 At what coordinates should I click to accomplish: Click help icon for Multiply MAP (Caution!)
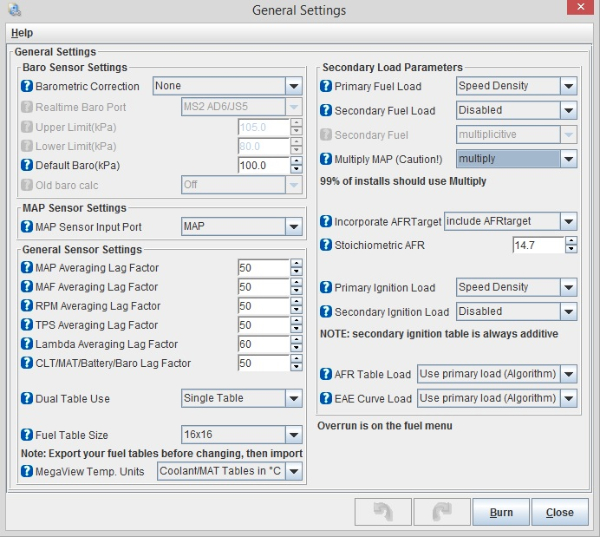(326, 159)
